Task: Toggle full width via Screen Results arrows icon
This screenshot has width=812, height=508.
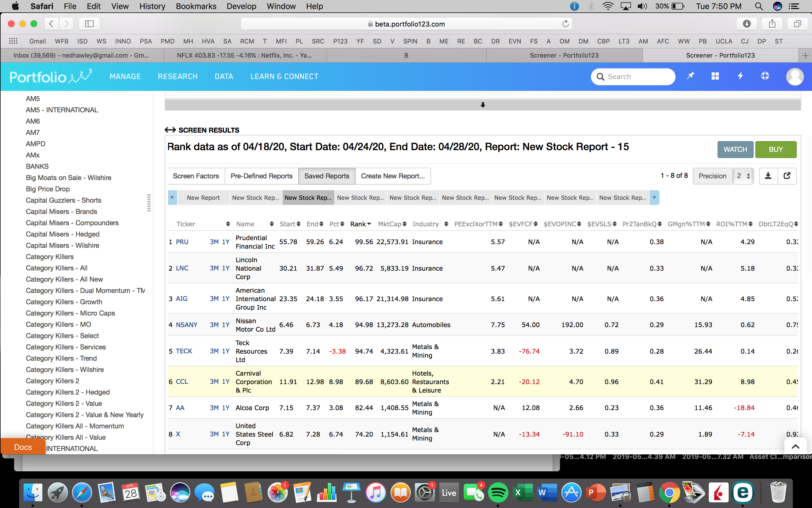Action: [x=170, y=130]
